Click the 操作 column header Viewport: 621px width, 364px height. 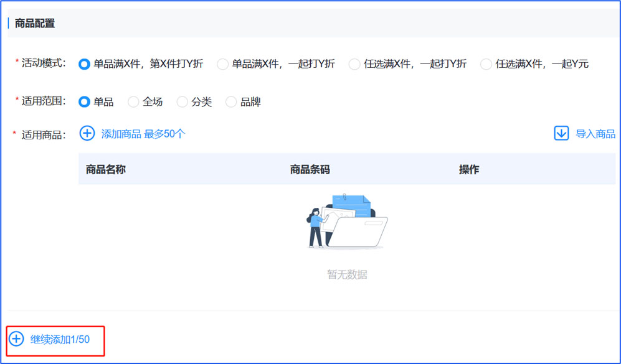click(469, 169)
